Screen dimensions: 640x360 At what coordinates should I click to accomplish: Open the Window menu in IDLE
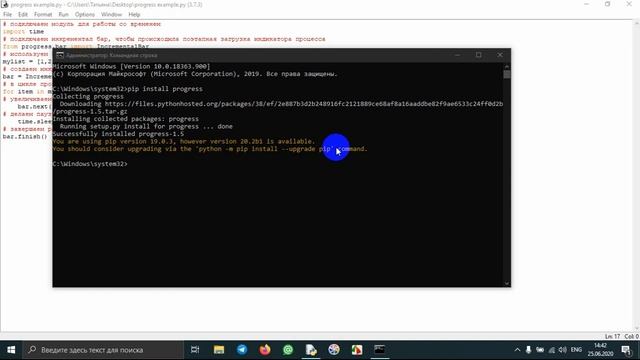click(111, 14)
